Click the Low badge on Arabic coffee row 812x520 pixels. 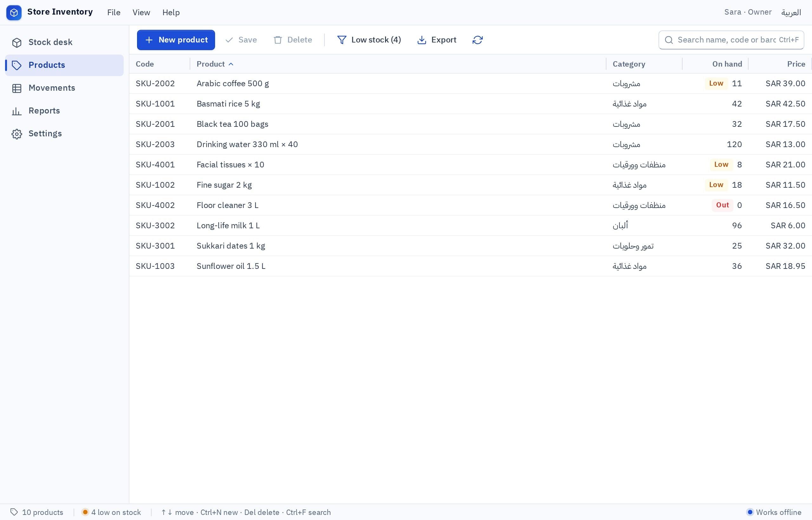point(716,83)
